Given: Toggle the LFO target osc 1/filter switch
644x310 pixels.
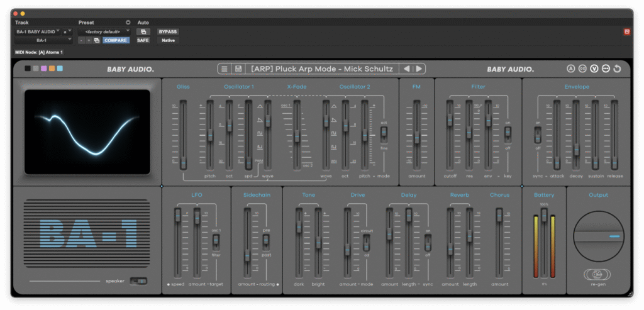Looking at the screenshot, I should [x=216, y=242].
